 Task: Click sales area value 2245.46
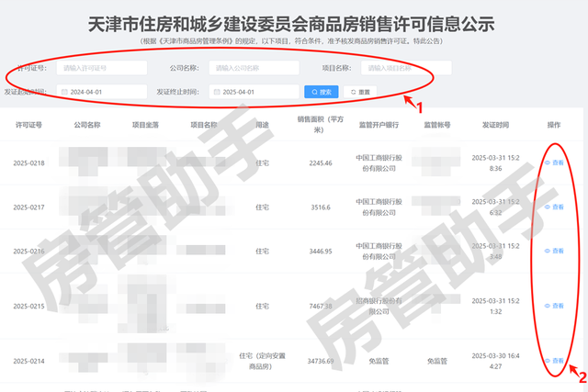click(x=321, y=163)
